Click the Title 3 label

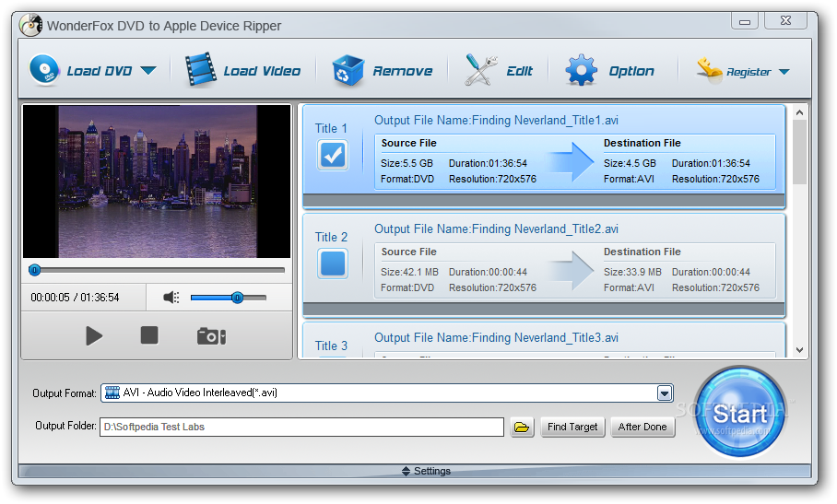click(331, 346)
